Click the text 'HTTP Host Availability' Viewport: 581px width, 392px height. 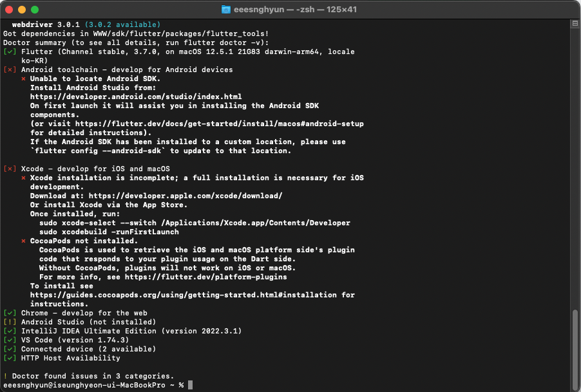click(x=71, y=358)
